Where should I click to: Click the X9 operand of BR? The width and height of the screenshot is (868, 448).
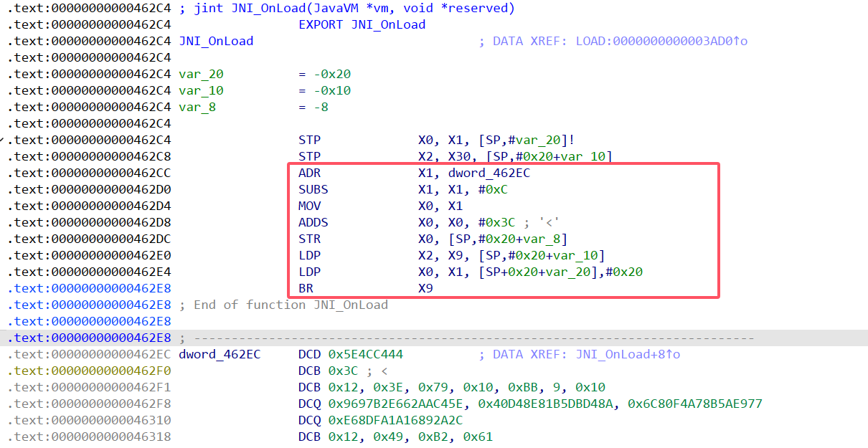[x=425, y=288]
